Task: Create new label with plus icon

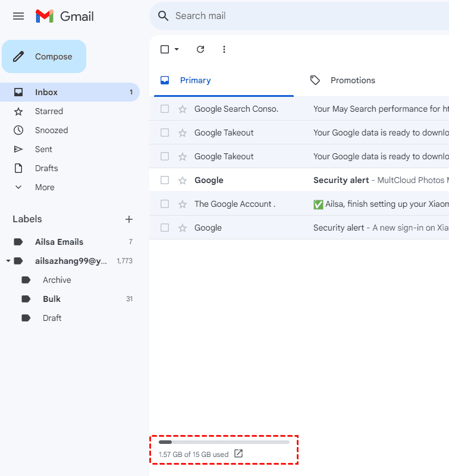Action: (x=129, y=219)
